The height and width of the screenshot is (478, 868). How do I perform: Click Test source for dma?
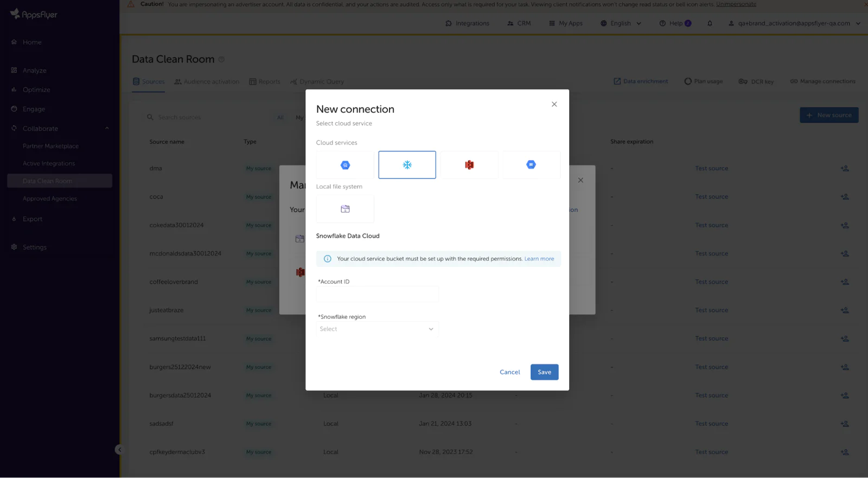712,169
